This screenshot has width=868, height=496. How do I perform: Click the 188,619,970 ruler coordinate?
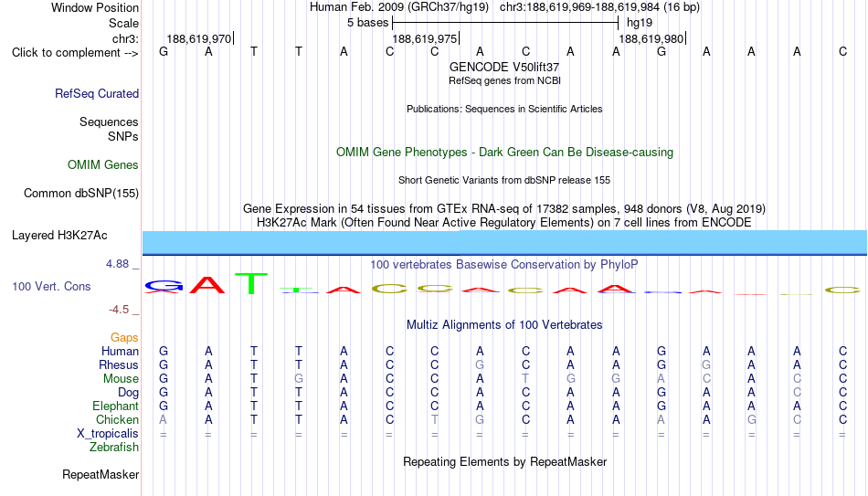pos(199,38)
